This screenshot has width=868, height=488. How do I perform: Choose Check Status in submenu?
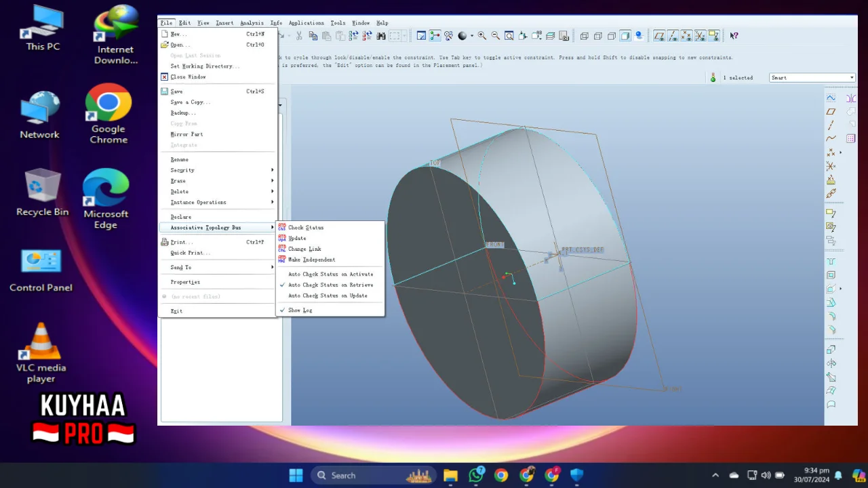(330, 227)
